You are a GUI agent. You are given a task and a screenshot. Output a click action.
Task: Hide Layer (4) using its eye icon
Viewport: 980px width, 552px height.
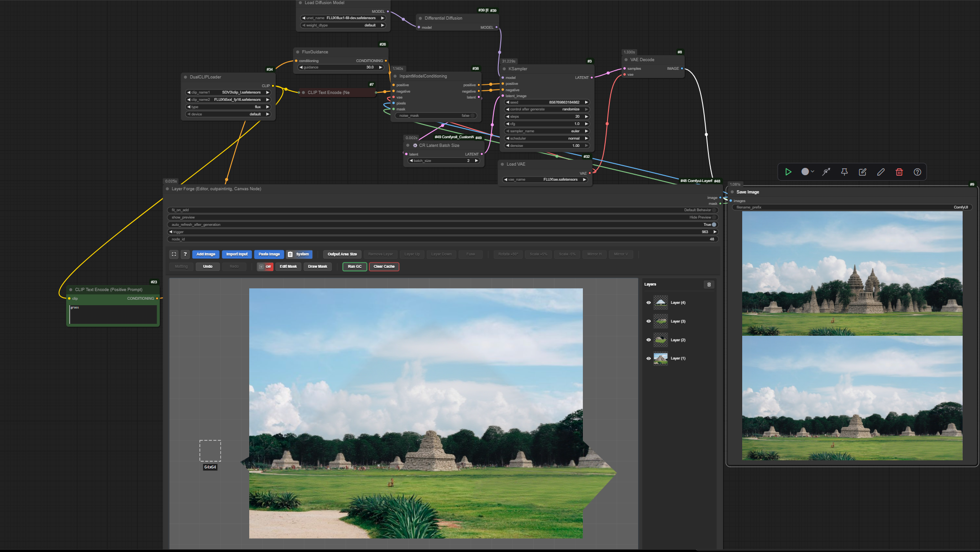tap(649, 302)
